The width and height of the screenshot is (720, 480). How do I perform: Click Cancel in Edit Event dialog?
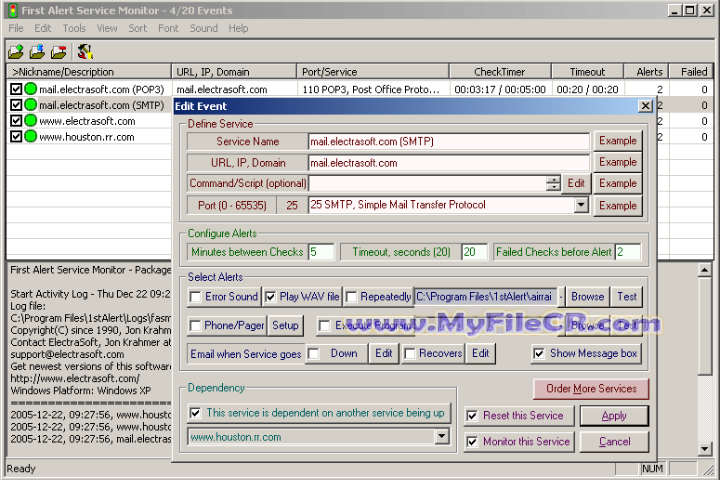[x=614, y=442]
